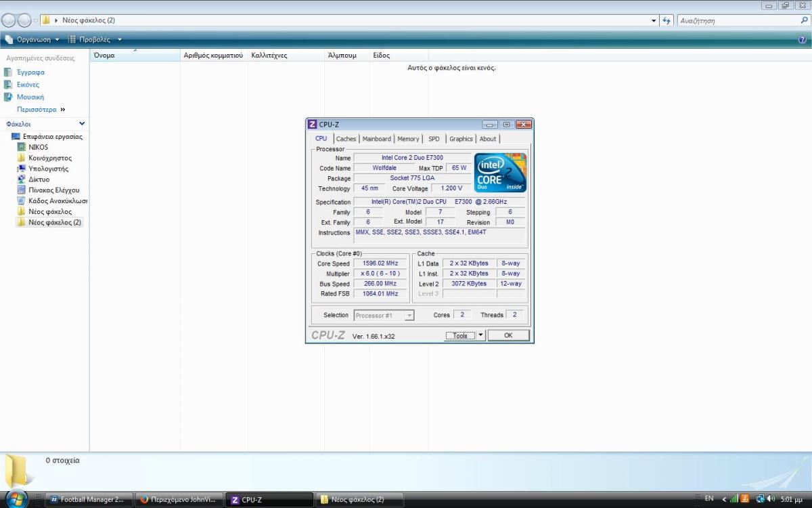
Task: Switch to the Caches tab in CPU-Z
Action: coord(346,139)
